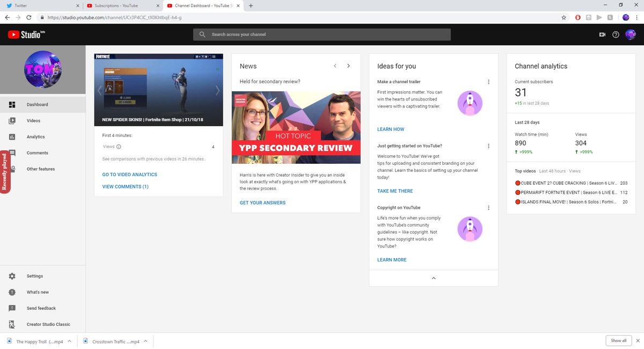Open the YPP Secondary Review news thumbnail
The width and height of the screenshot is (644, 349).
tap(296, 127)
